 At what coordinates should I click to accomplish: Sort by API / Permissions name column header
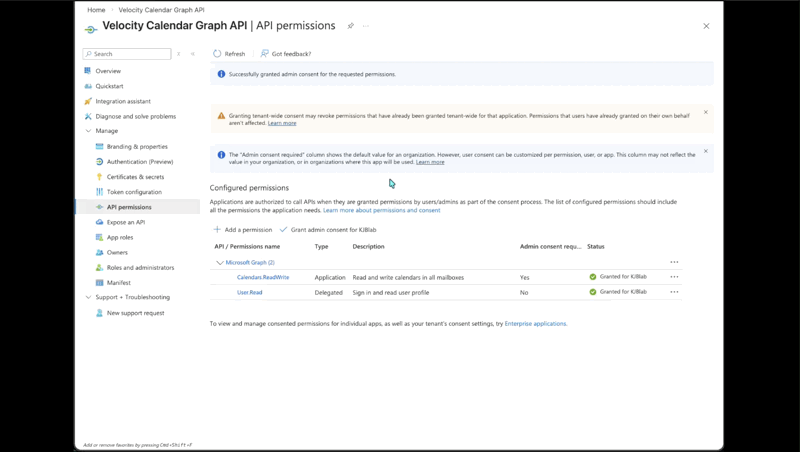click(x=247, y=246)
